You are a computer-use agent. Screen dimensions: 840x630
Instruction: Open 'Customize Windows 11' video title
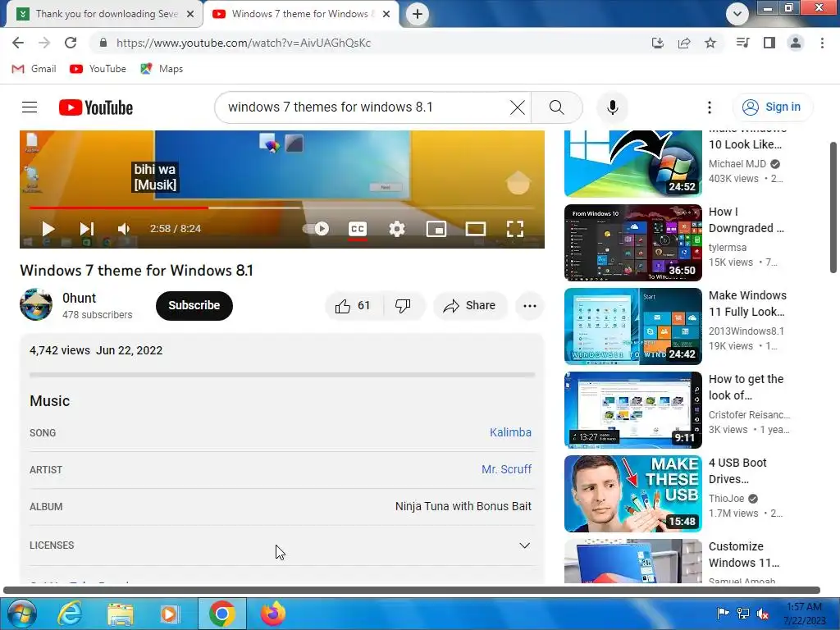point(743,555)
